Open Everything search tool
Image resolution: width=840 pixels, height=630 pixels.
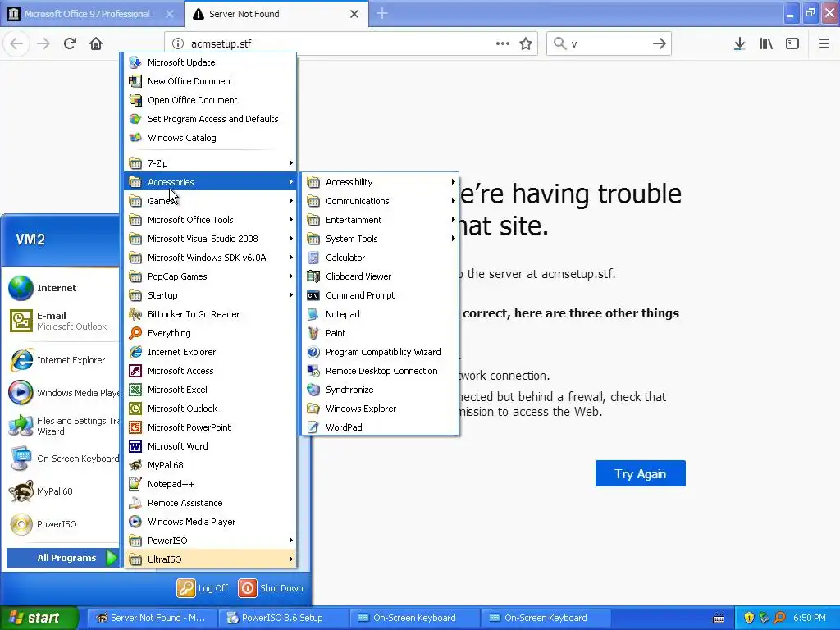[x=210, y=333]
